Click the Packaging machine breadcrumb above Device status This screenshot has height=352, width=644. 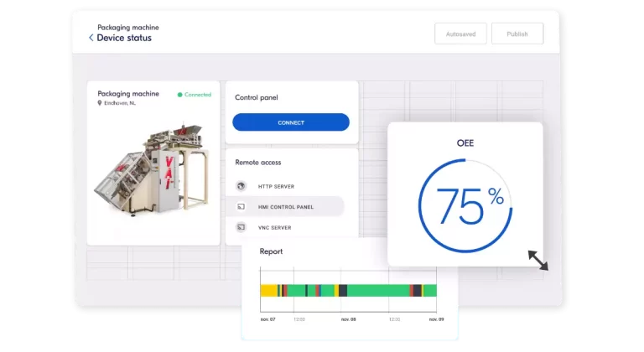[127, 27]
